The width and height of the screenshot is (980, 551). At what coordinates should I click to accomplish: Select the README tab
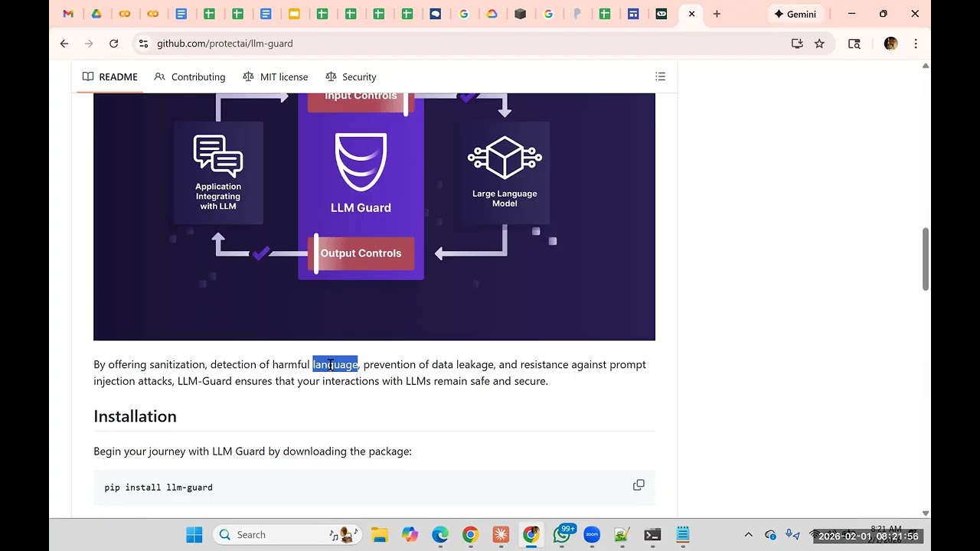(110, 77)
